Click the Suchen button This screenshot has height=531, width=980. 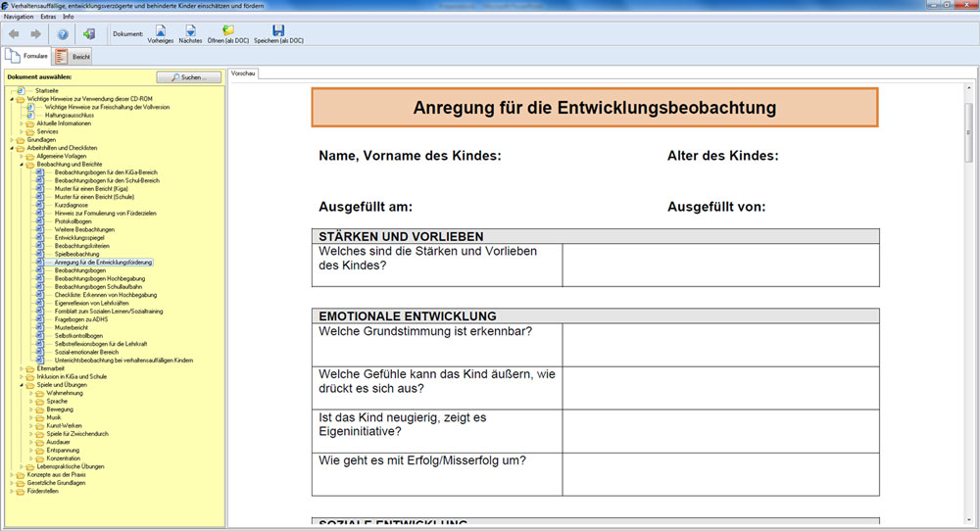point(188,76)
